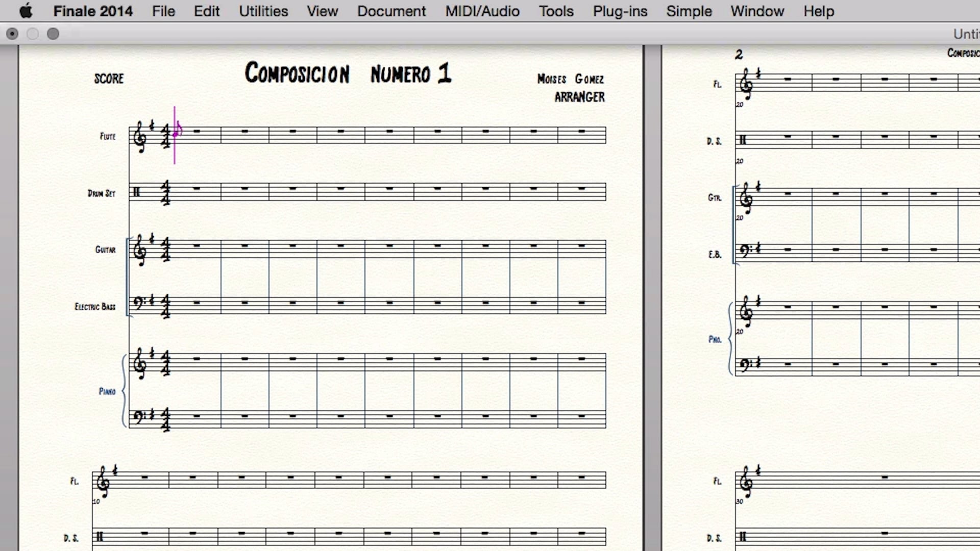980x551 pixels.
Task: Open the Tools menu
Action: click(556, 11)
